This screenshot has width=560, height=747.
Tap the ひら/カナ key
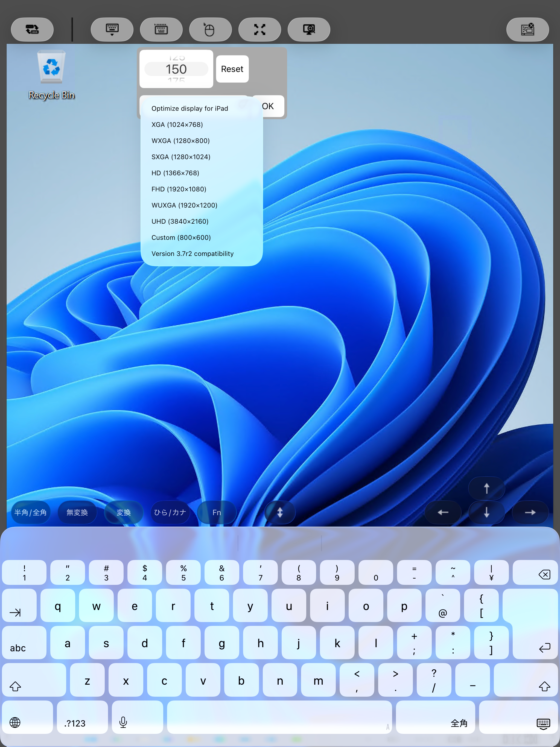click(170, 512)
